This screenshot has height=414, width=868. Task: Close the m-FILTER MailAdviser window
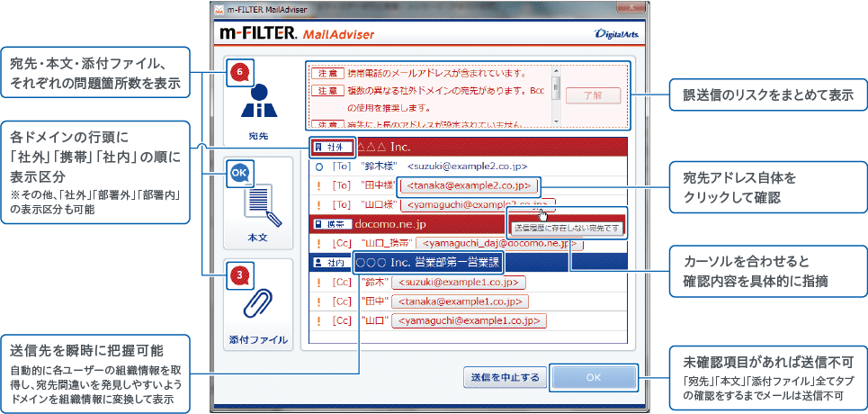[631, 8]
